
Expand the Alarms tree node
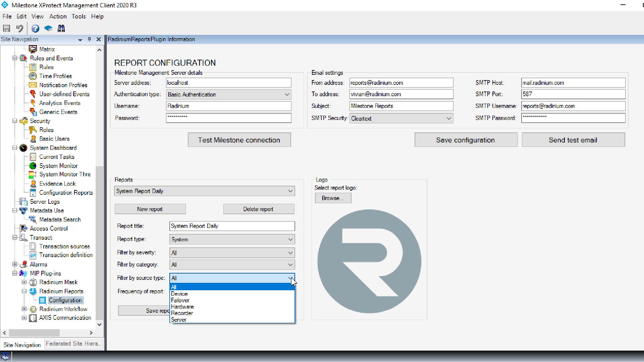click(15, 264)
